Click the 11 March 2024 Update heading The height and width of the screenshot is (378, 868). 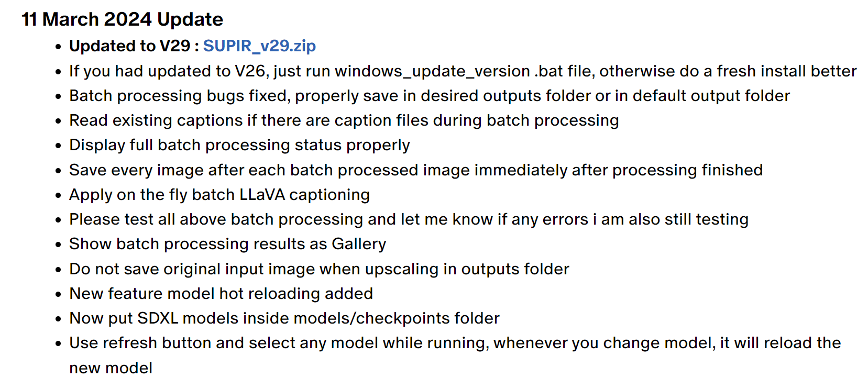(122, 19)
